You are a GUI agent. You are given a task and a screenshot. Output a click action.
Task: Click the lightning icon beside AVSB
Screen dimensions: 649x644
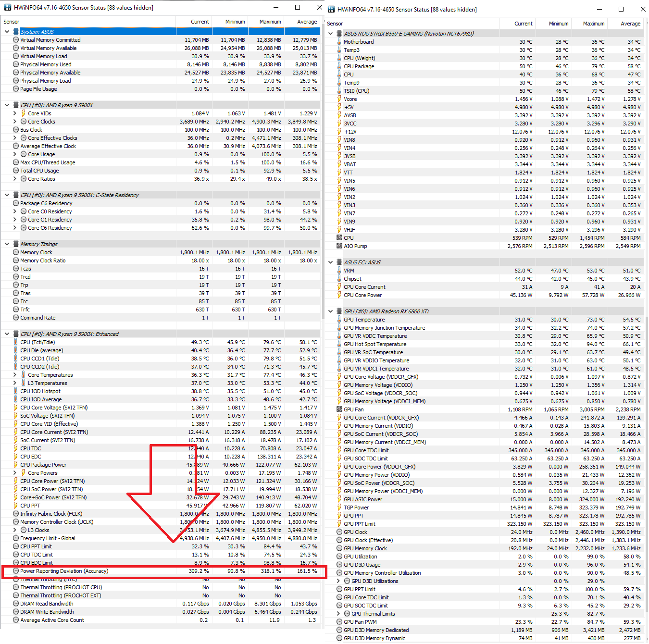tap(339, 115)
